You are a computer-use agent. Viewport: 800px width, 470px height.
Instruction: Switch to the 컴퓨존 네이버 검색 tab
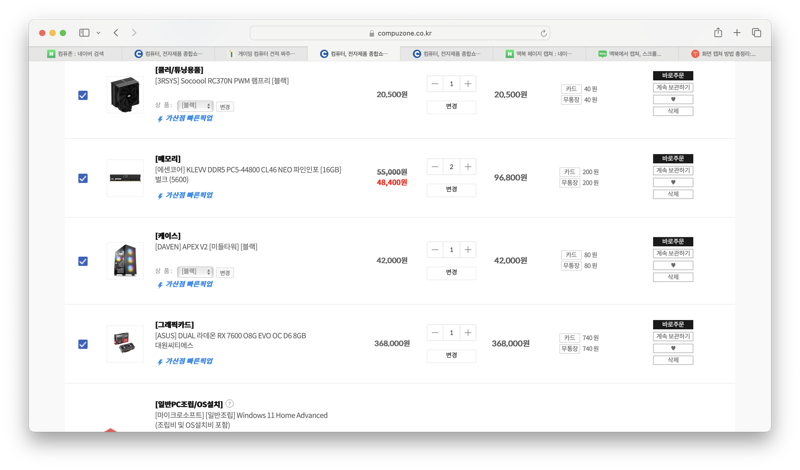[x=76, y=54]
